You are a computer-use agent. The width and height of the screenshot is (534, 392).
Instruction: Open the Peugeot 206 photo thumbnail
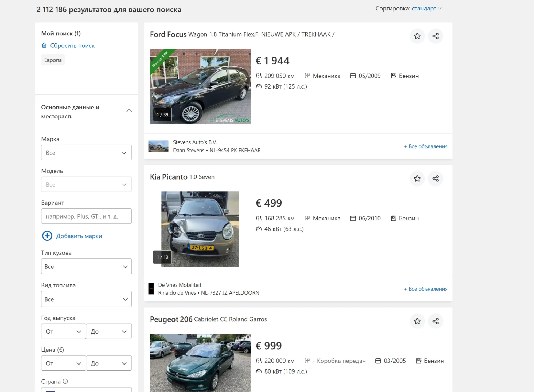tap(200, 363)
